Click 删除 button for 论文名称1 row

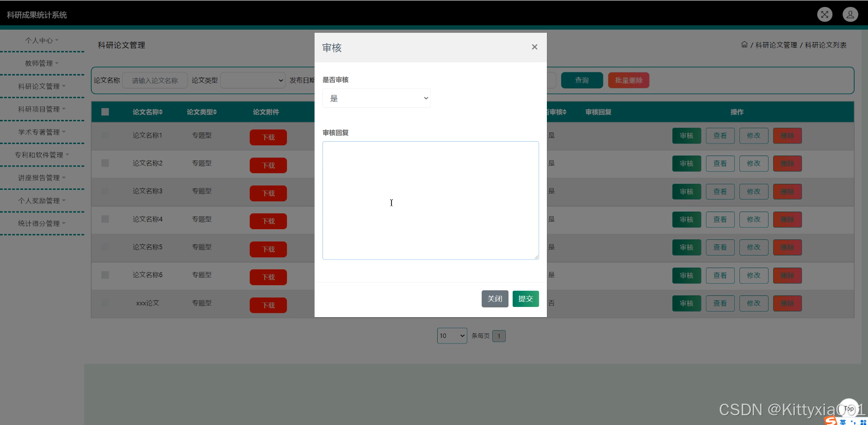(x=787, y=136)
